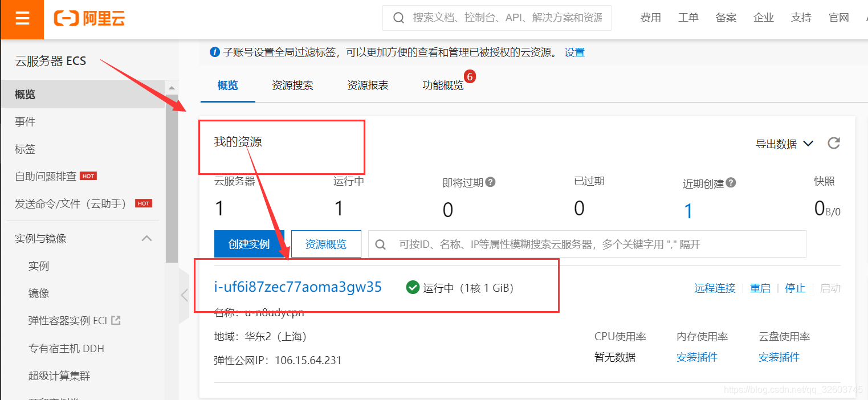This screenshot has height=400, width=868.
Task: Click the 停止 link
Action: [796, 288]
